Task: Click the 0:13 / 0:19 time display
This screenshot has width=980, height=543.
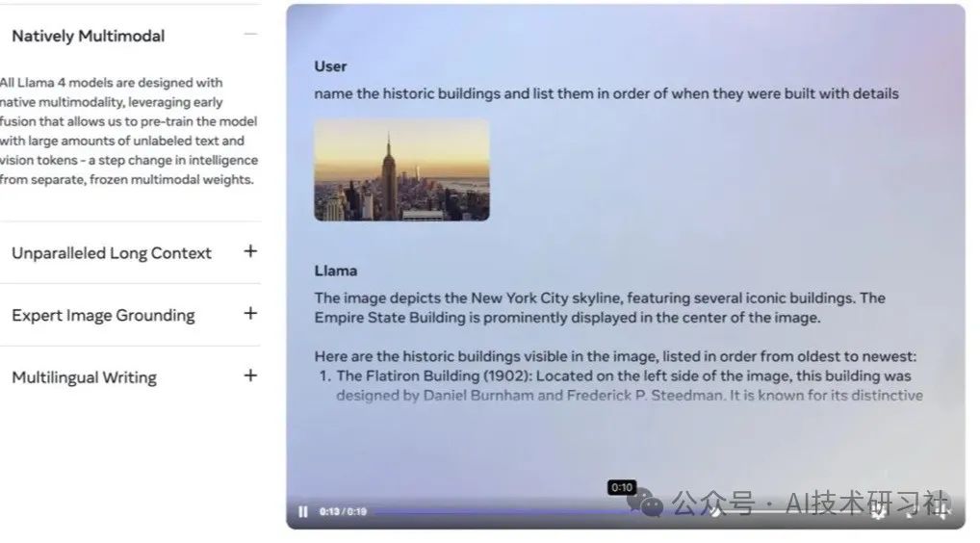Action: (343, 512)
